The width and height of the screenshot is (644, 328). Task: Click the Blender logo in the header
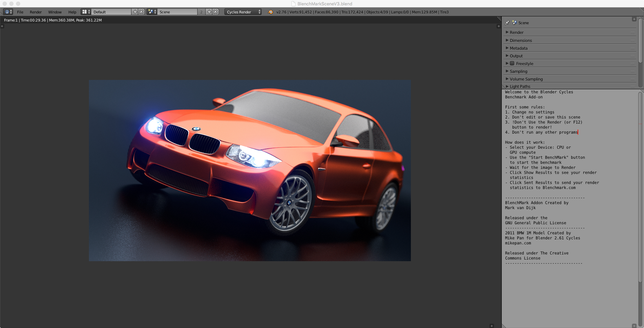click(270, 12)
